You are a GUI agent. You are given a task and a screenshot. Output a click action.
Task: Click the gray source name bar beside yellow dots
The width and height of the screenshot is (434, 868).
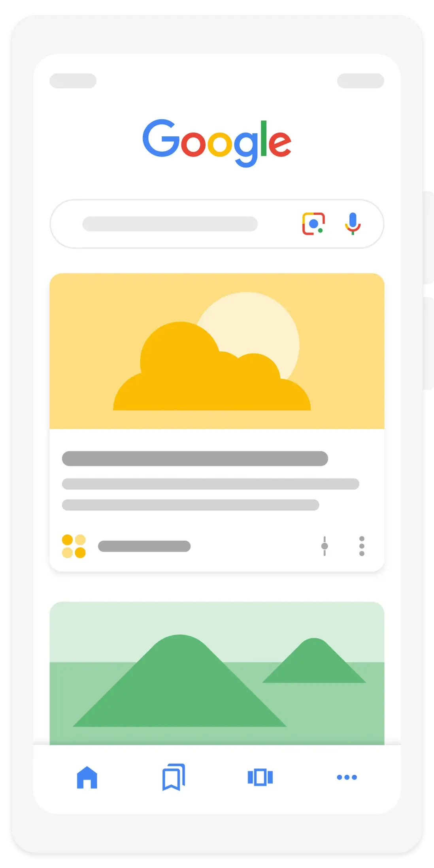(x=144, y=546)
